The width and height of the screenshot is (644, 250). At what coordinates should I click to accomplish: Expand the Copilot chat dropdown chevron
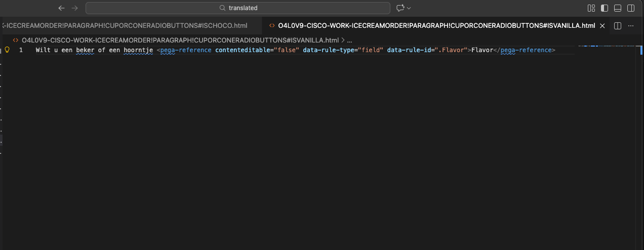point(409,8)
